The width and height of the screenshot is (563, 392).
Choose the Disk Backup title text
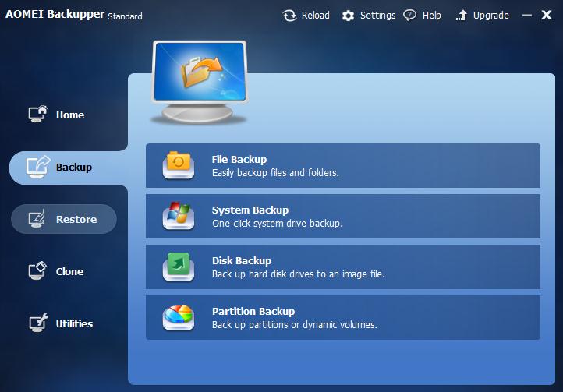point(242,260)
